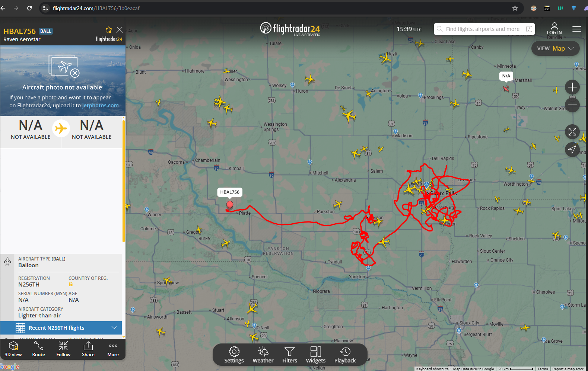Start flight Playback

(345, 355)
